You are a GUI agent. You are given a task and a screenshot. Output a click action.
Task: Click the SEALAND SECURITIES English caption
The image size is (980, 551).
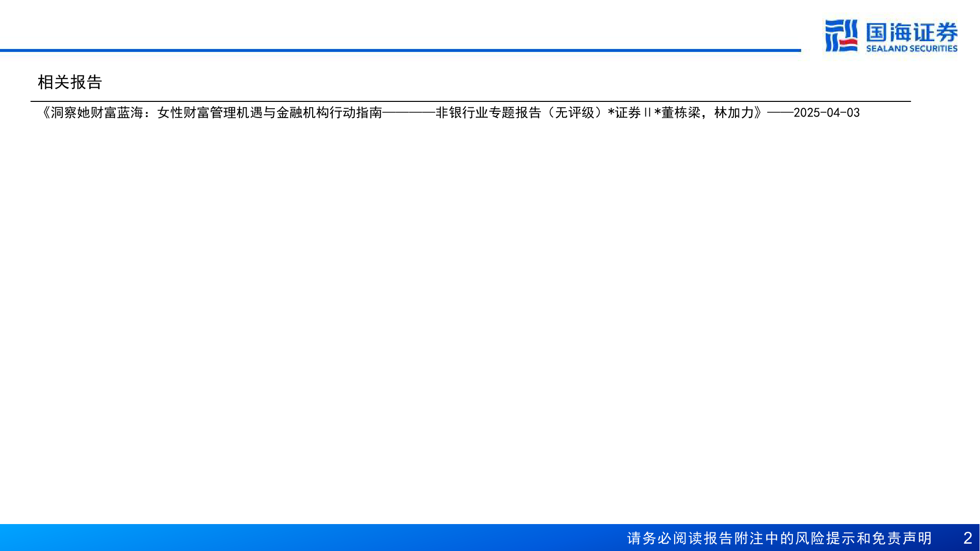click(911, 48)
